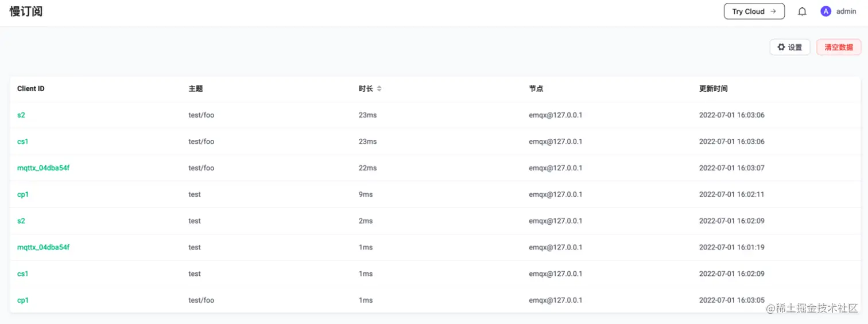
Task: Click the Try Cloud button
Action: tap(754, 11)
